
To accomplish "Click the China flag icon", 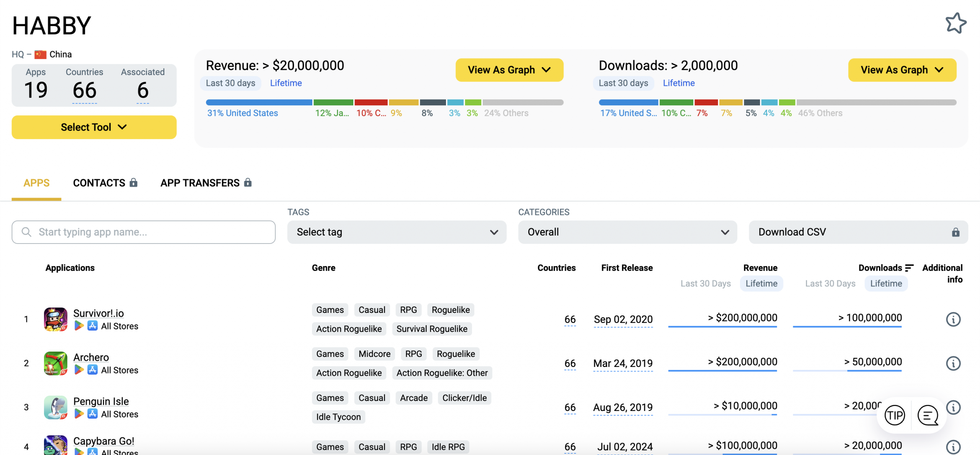I will tap(40, 54).
